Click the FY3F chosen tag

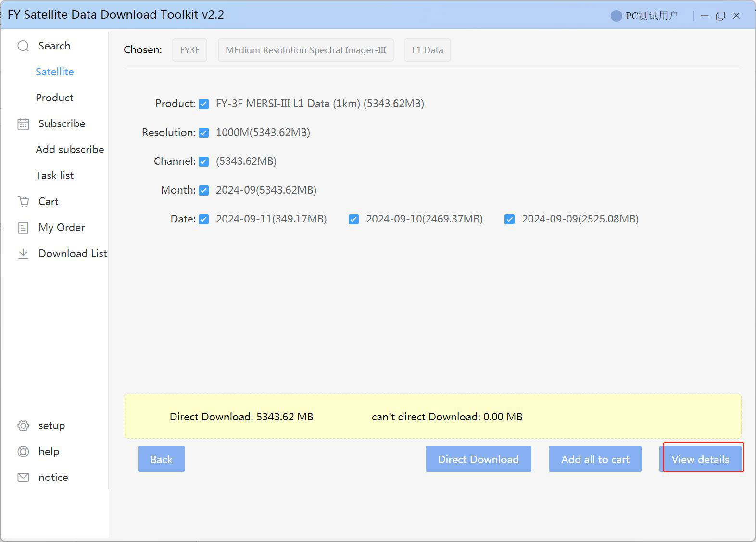tap(189, 50)
